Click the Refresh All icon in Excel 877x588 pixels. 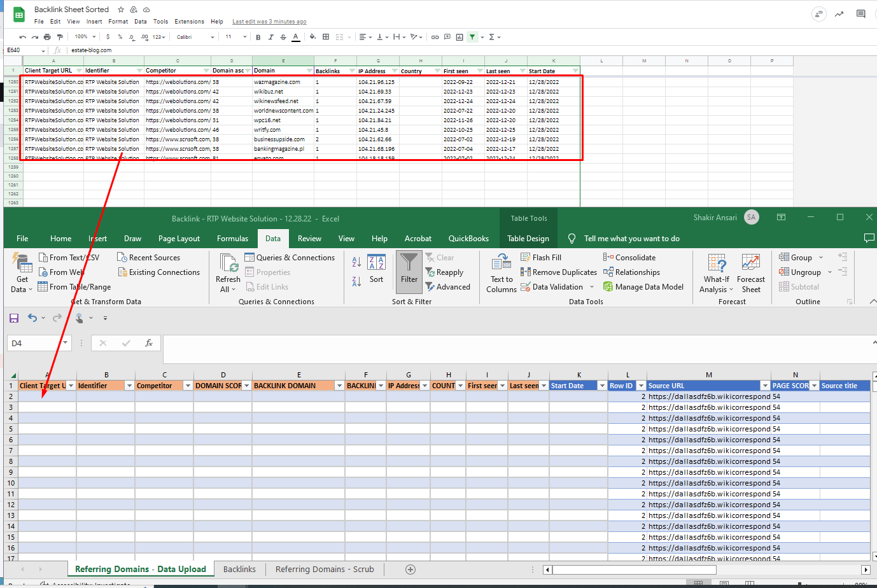(228, 272)
